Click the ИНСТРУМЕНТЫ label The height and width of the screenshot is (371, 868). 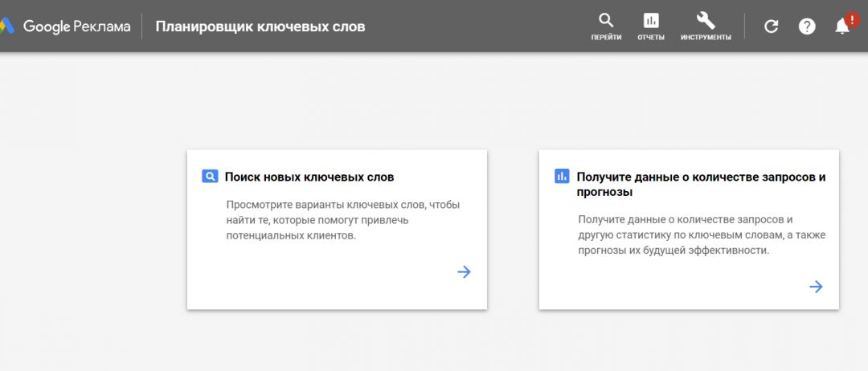(x=706, y=38)
